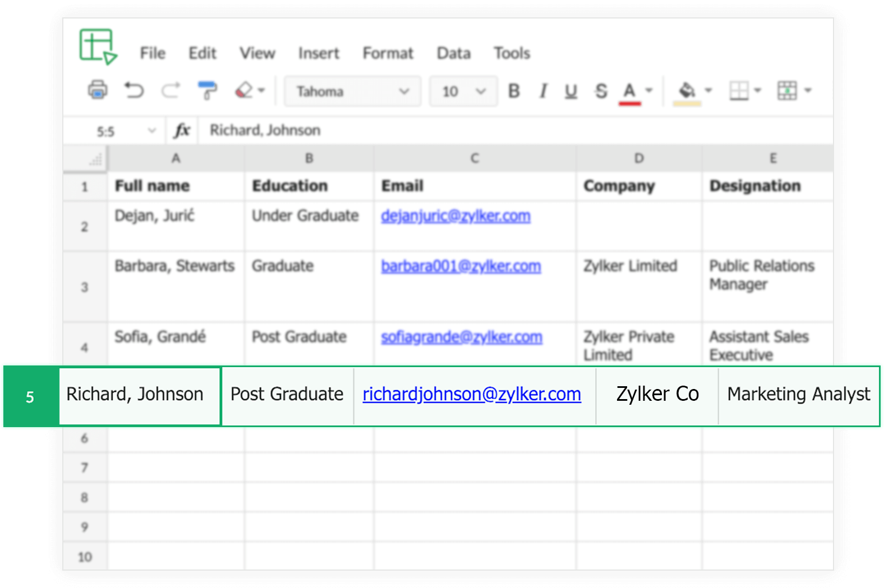Click the Clear formatting eraser icon
Viewport: 884px width, 588px height.
click(x=244, y=90)
